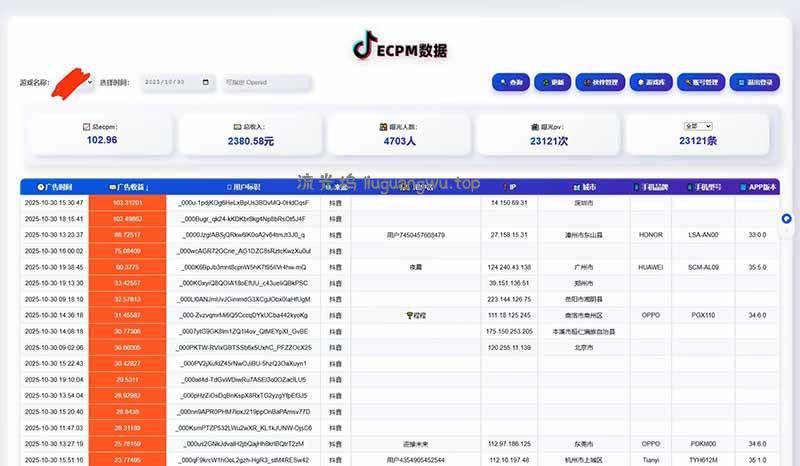
Task: Click the 曝光pv stat card icon
Action: coord(536,128)
